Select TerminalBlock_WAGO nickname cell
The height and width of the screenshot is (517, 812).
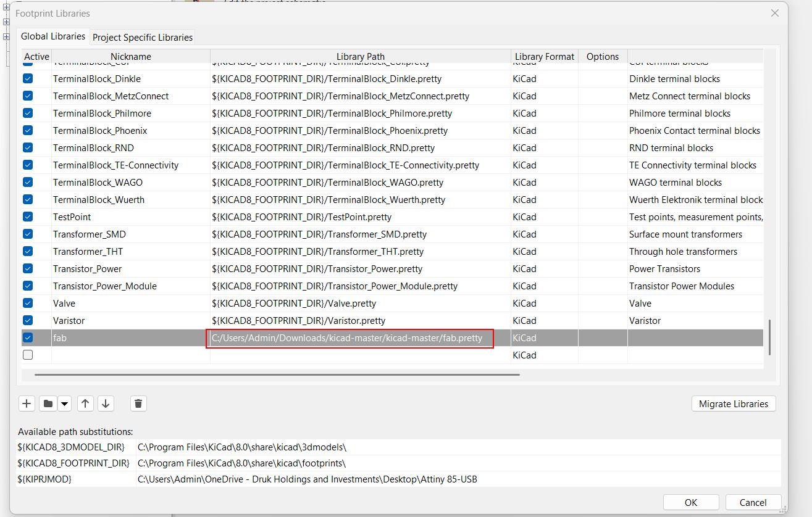[131, 182]
